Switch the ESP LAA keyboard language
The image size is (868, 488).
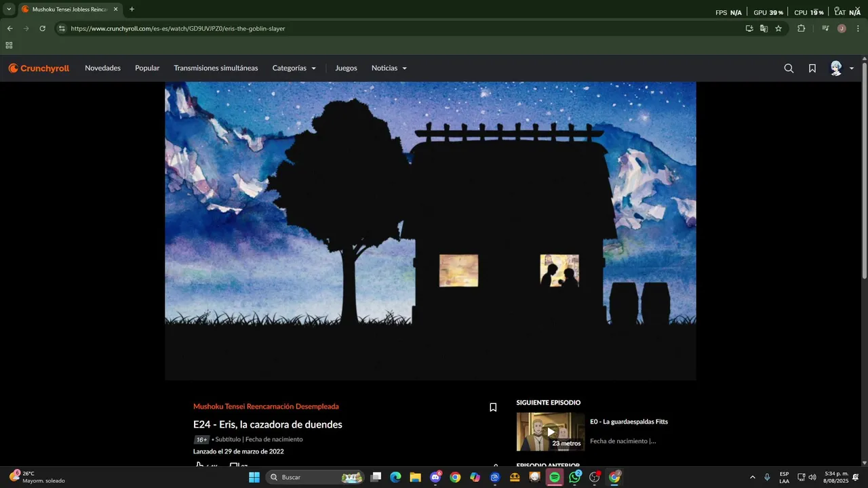pyautogui.click(x=784, y=477)
